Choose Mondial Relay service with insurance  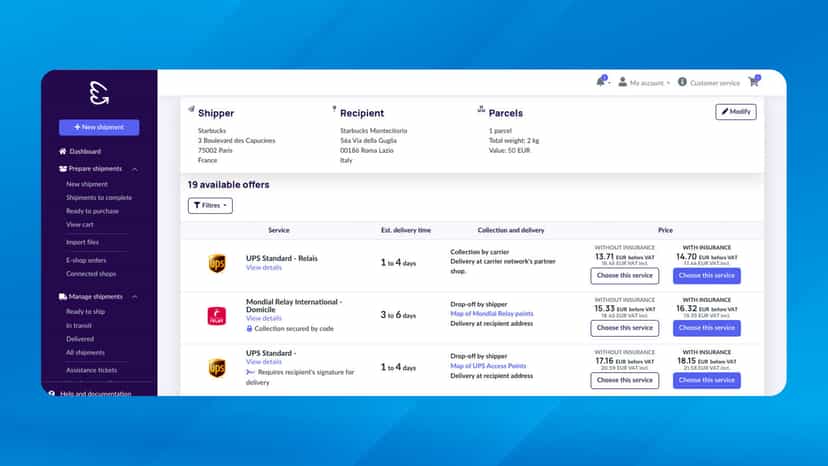pos(707,328)
